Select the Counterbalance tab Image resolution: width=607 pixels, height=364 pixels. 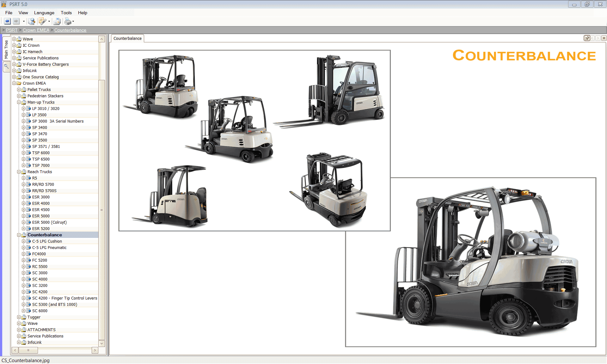[127, 38]
